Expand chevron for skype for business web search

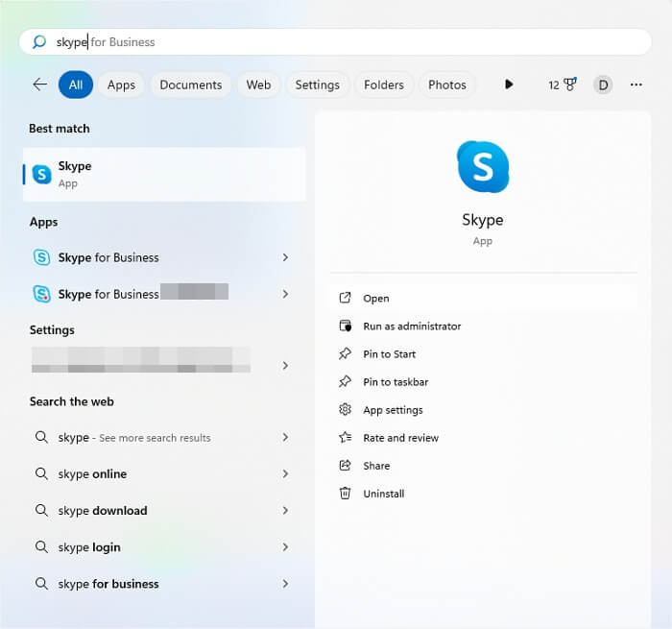[285, 584]
